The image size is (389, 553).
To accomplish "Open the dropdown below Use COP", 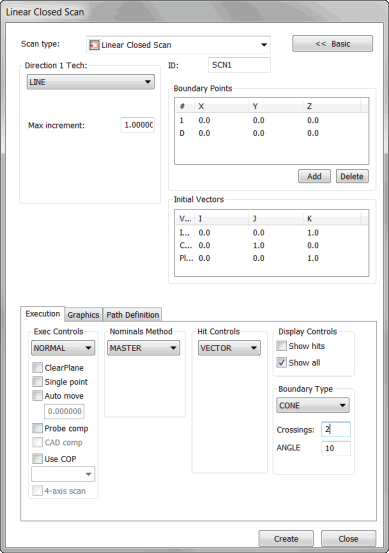I will point(63,474).
